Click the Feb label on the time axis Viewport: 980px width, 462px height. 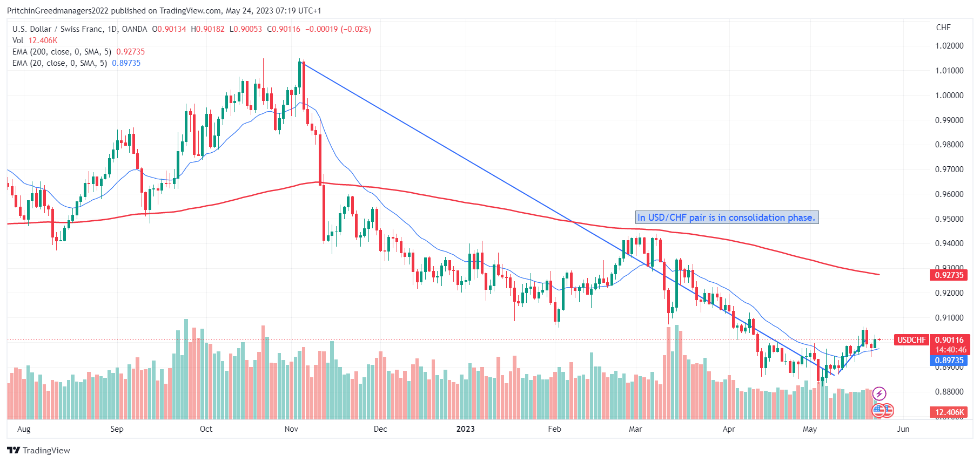554,429
